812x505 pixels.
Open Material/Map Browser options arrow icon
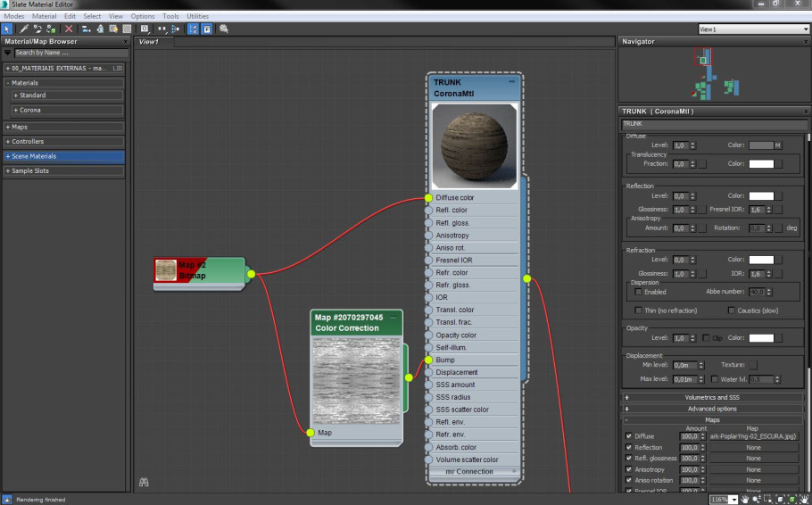coord(7,53)
